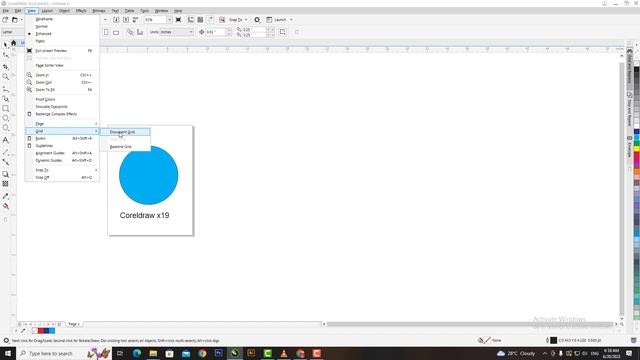The width and height of the screenshot is (640, 360).
Task: Choose Zoom In menu item
Action: coord(62,75)
